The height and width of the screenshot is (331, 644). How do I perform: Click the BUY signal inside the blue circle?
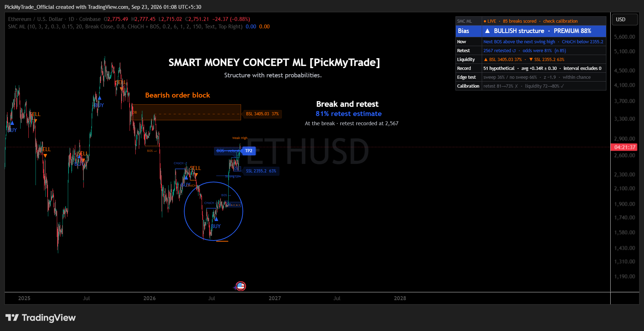click(x=216, y=226)
